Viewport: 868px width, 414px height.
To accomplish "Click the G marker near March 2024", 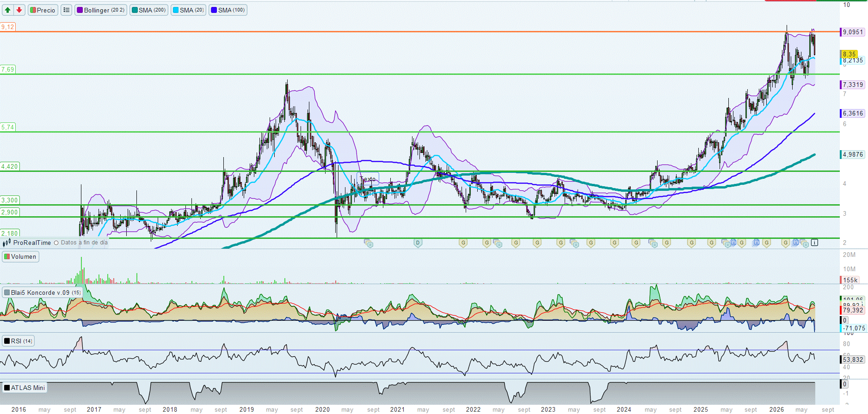I will (636, 243).
